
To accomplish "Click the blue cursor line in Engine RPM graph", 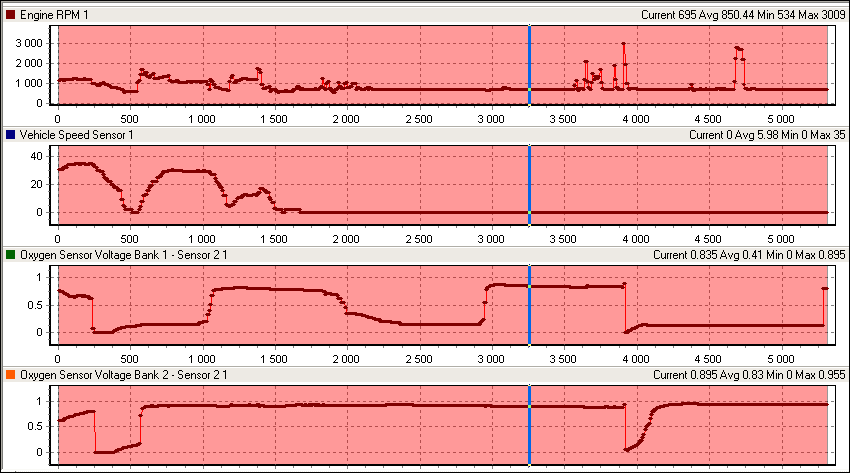I will 529,60.
